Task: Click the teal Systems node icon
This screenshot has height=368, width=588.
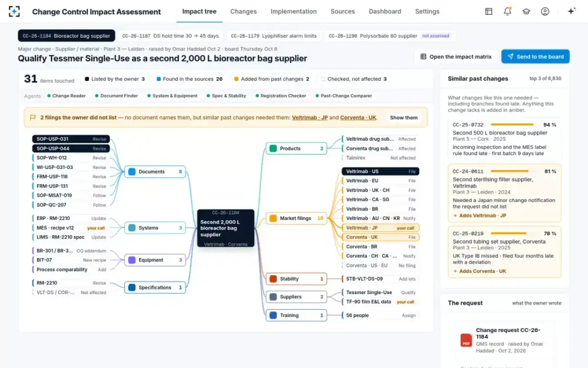Action: pos(131,228)
